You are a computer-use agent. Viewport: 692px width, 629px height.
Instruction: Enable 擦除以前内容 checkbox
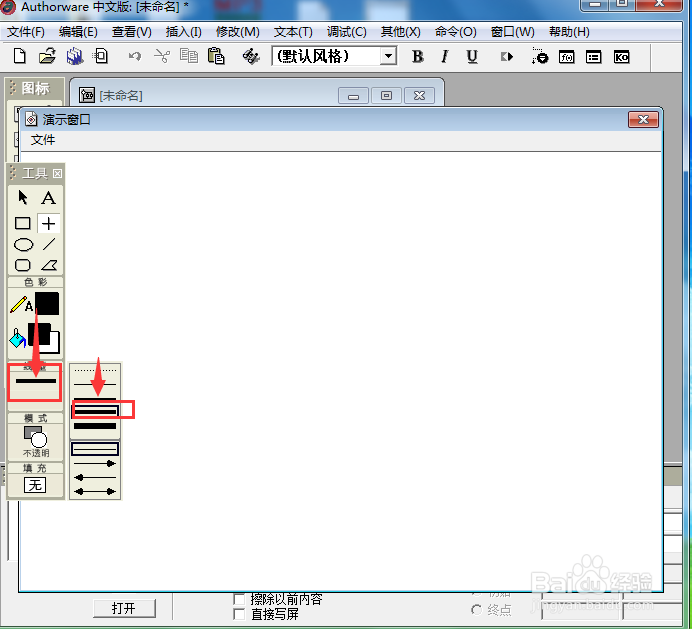point(239,599)
